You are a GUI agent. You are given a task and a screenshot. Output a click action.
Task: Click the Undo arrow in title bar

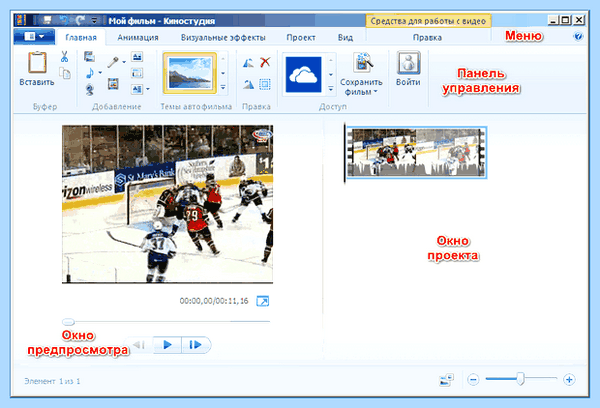point(64,20)
